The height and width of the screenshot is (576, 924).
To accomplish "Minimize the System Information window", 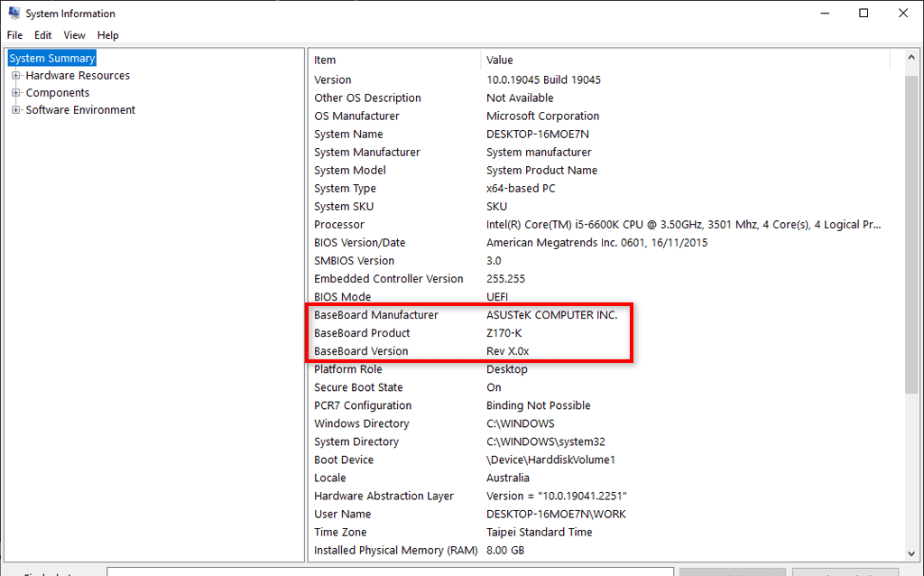I will point(825,13).
